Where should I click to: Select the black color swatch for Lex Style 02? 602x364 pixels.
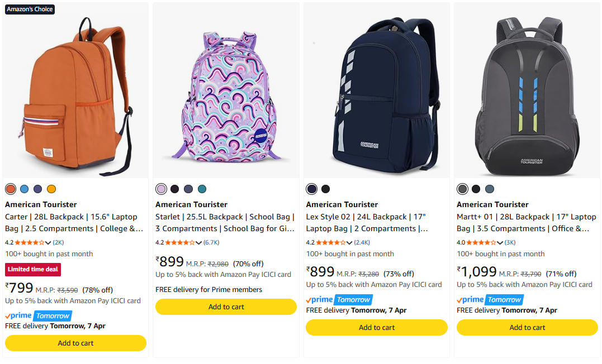[325, 189]
